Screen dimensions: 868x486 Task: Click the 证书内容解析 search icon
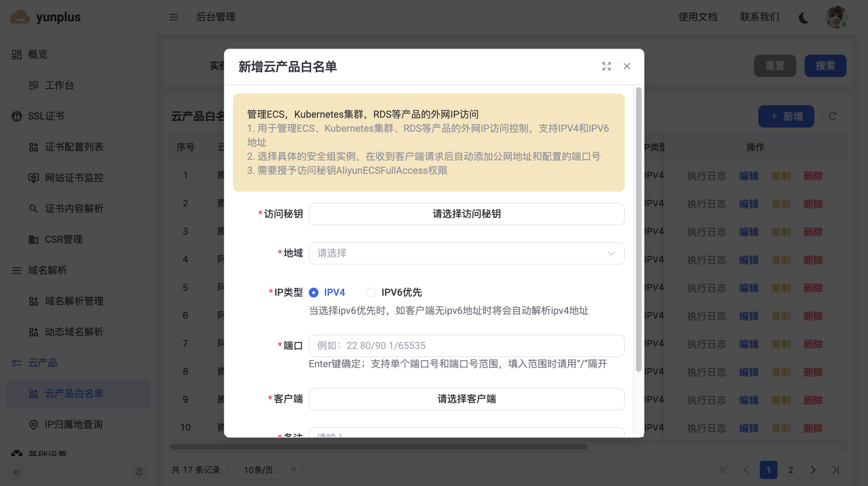point(33,208)
